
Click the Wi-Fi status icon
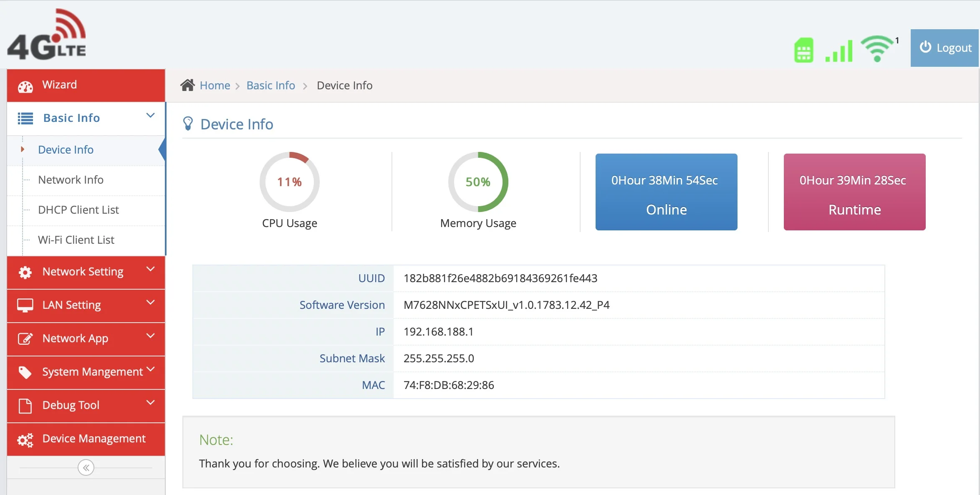pyautogui.click(x=878, y=48)
